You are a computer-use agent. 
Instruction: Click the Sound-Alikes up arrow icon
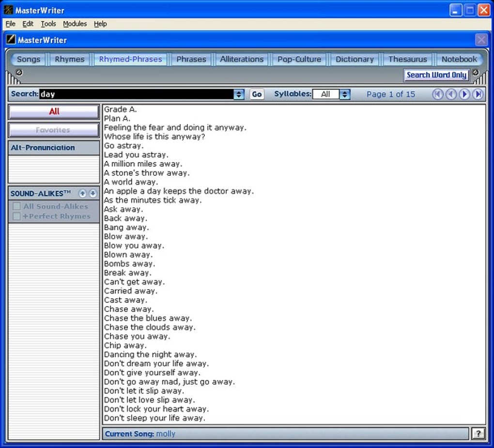pos(82,193)
